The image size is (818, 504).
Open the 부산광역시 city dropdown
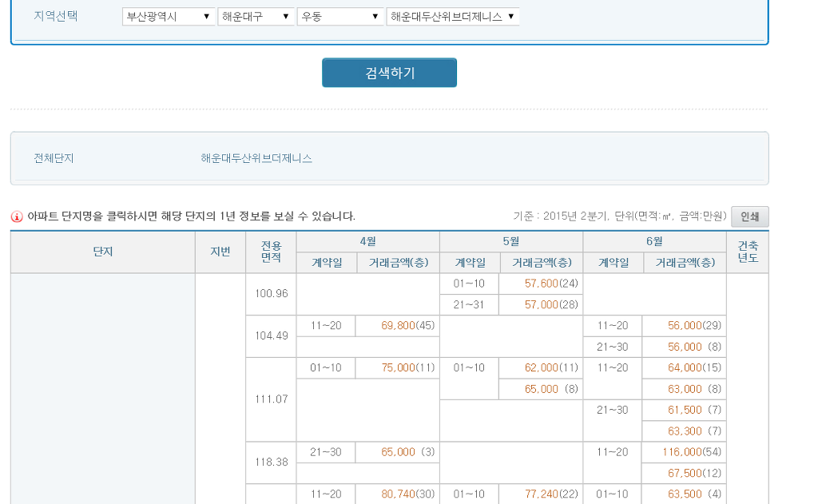point(169,17)
